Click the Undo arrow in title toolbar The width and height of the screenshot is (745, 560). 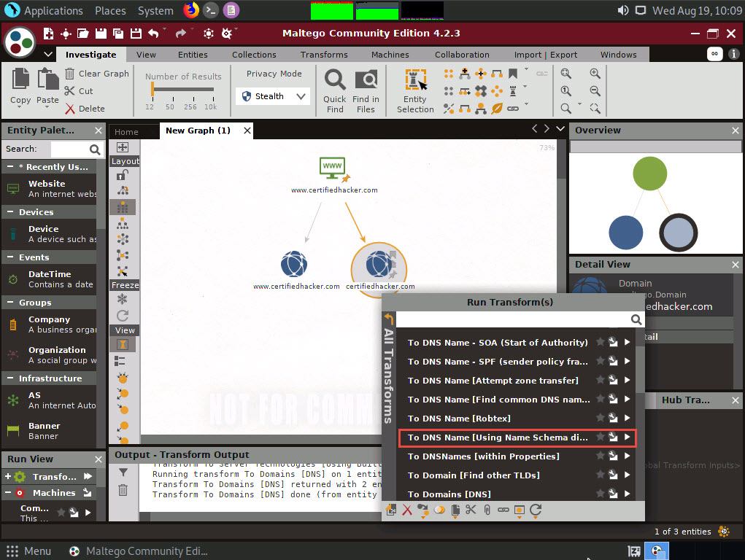pos(153,34)
